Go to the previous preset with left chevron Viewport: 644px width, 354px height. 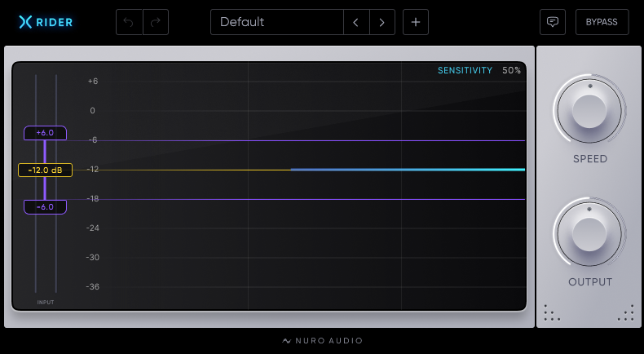pos(356,22)
